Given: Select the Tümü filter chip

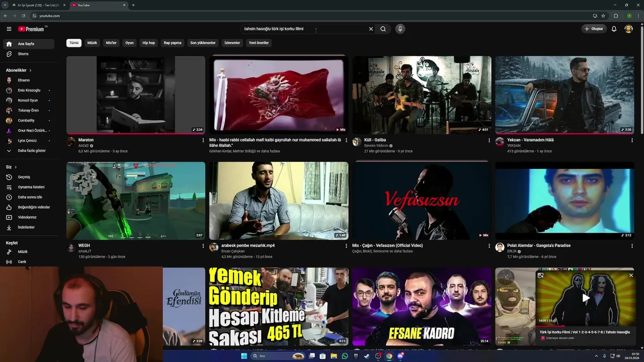Looking at the screenshot, I should (x=74, y=43).
